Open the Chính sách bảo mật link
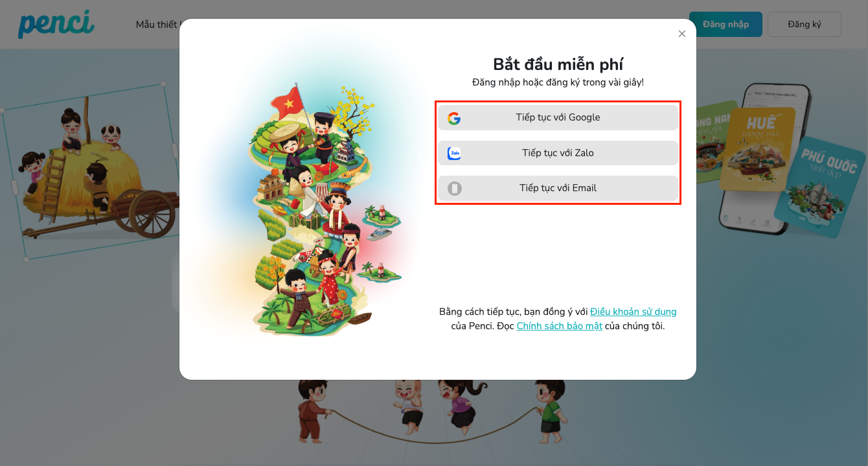The width and height of the screenshot is (868, 466). click(x=559, y=326)
